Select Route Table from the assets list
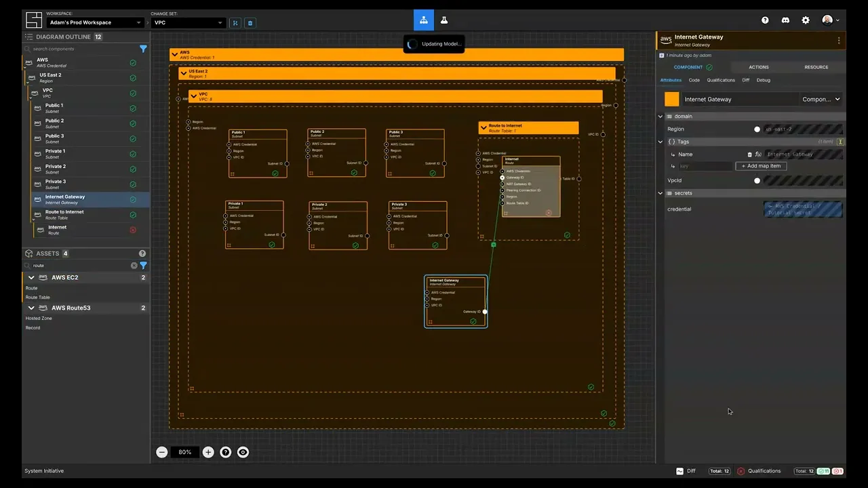Viewport: 868px width, 488px height. [38, 297]
